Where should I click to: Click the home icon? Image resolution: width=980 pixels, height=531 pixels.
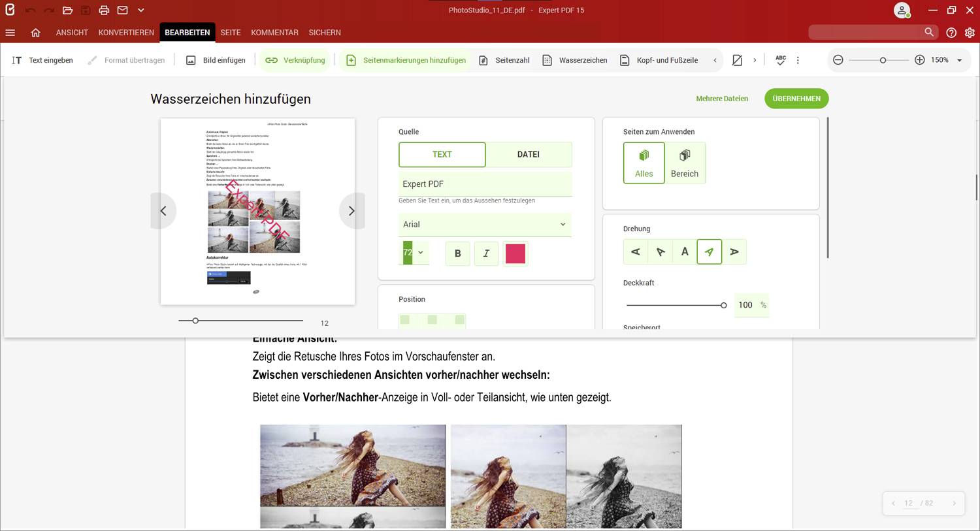click(x=36, y=33)
